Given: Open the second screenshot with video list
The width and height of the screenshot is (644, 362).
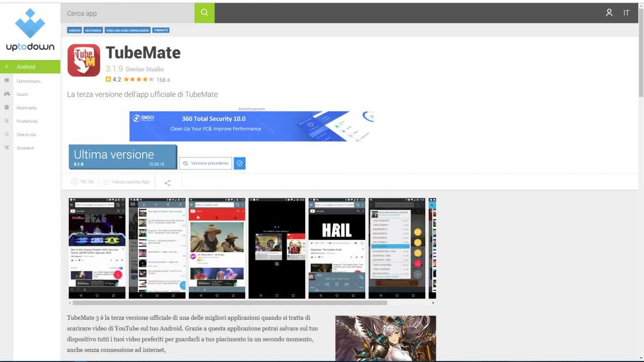Looking at the screenshot, I should coord(157,248).
